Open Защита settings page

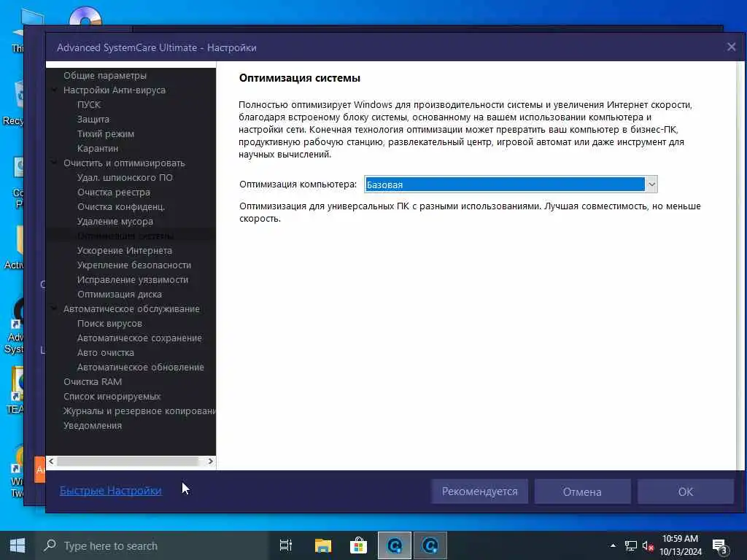(93, 119)
